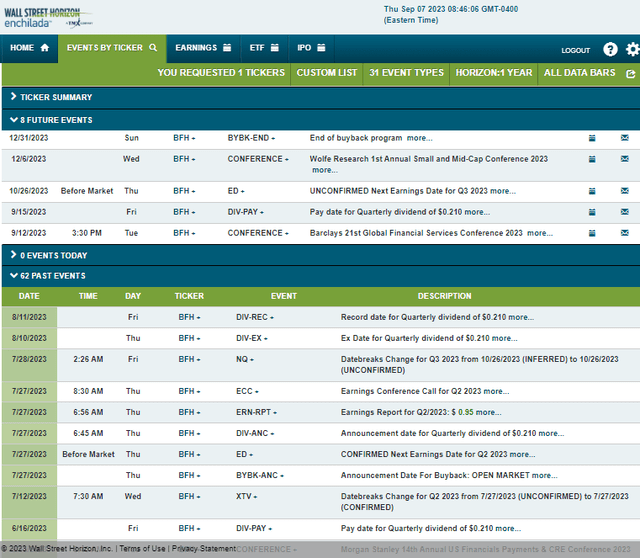Click more link for Q3 2023 unconfirmed earnings
Image resolution: width=640 pixels, height=558 pixels.
pyautogui.click(x=503, y=191)
